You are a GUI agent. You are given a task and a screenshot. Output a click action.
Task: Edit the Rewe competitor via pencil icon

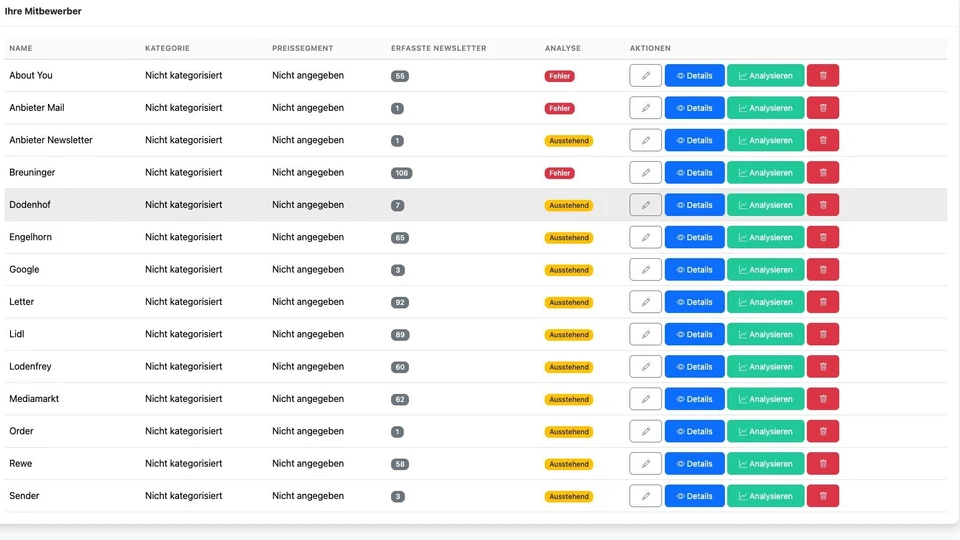pyautogui.click(x=645, y=464)
